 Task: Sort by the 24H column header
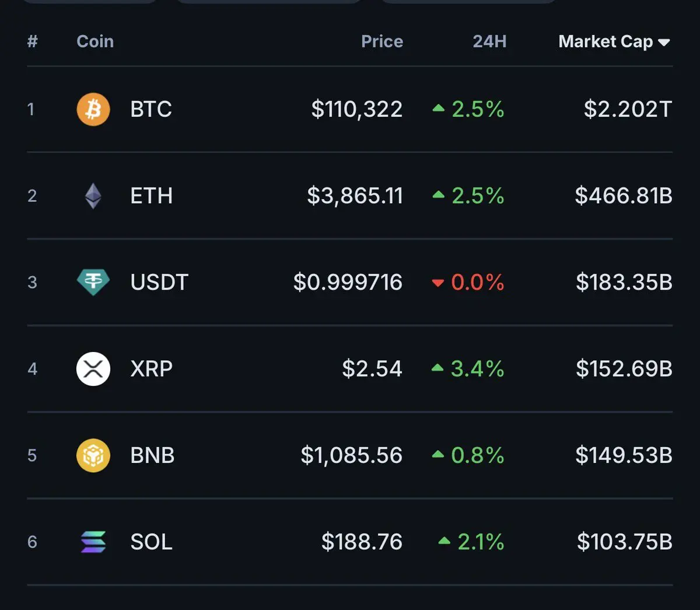tap(489, 41)
